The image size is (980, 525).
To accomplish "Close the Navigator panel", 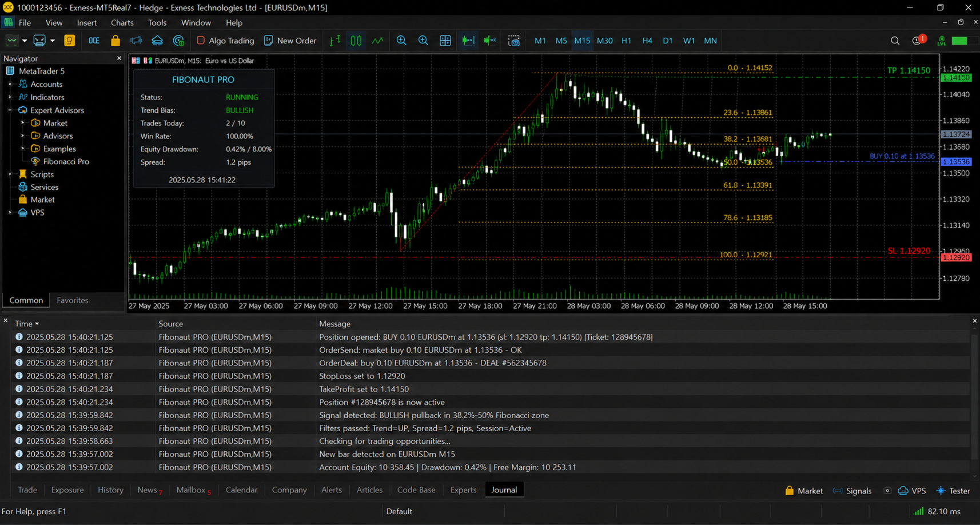I will pos(119,58).
